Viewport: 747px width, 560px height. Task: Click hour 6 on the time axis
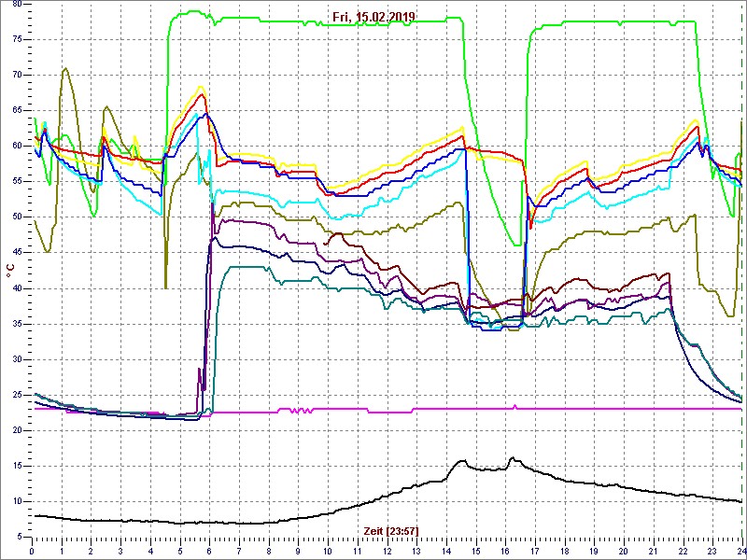tap(209, 549)
